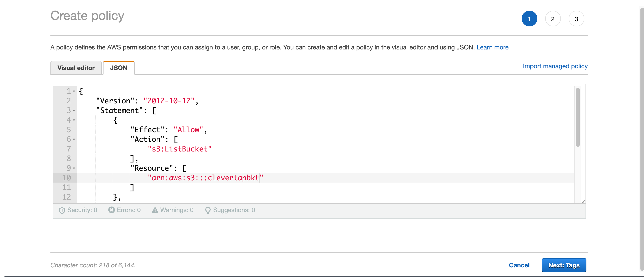Screen dimensions: 644x277
Task: Collapse the fold arrow on line 1
Action: tap(74, 91)
